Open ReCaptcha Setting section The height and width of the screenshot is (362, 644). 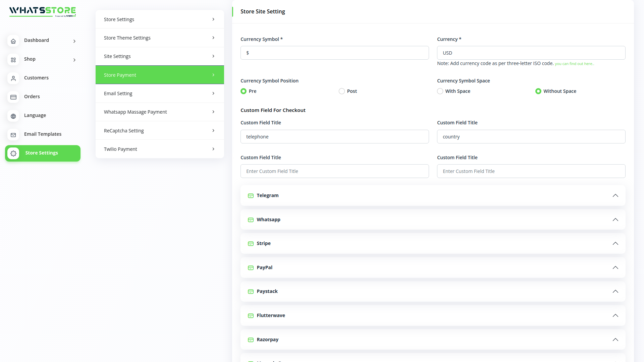pos(160,131)
